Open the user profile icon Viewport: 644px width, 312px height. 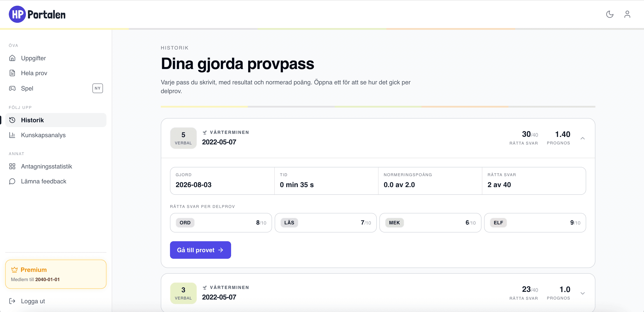point(627,14)
